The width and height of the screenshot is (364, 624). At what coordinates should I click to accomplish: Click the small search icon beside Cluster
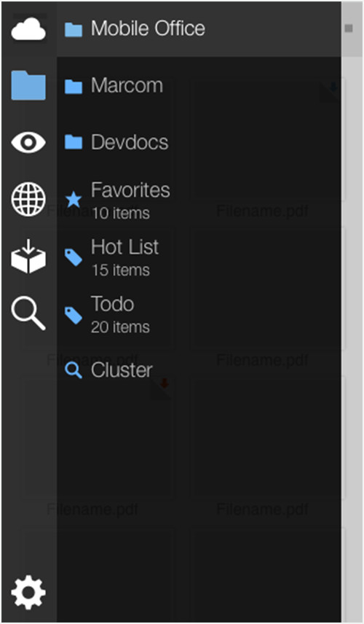[x=74, y=371]
